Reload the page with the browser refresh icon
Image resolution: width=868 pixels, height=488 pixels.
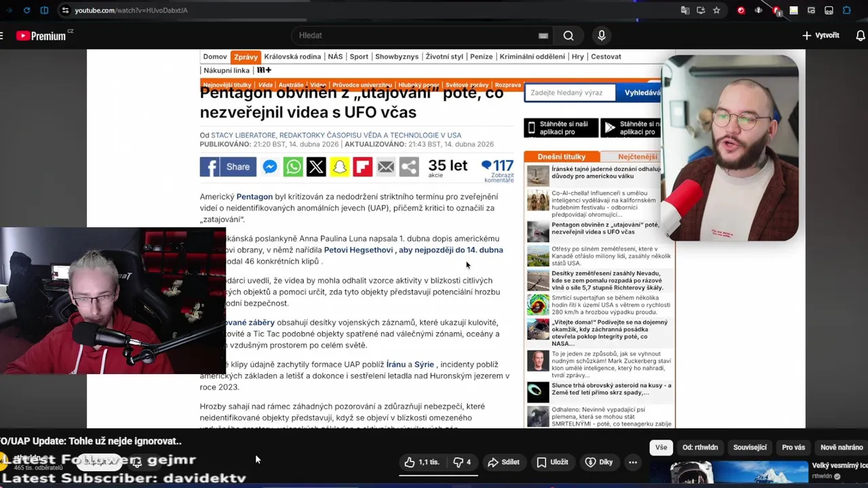[26, 10]
